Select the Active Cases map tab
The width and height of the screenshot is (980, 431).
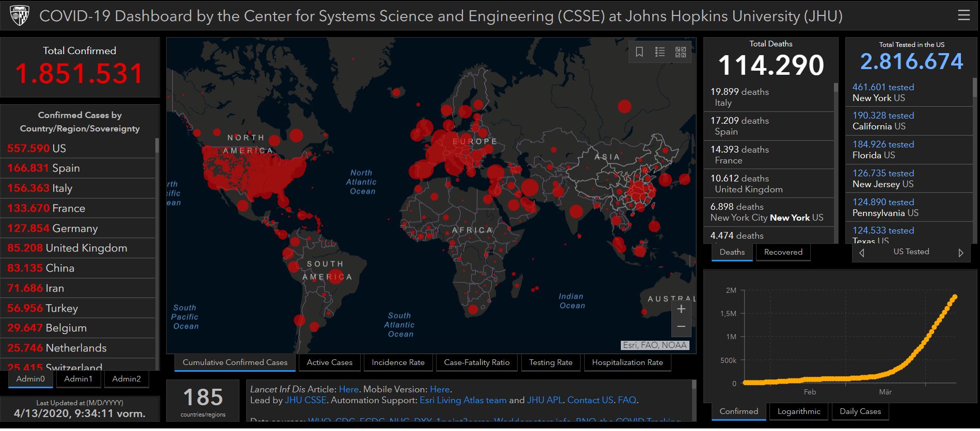click(x=329, y=362)
